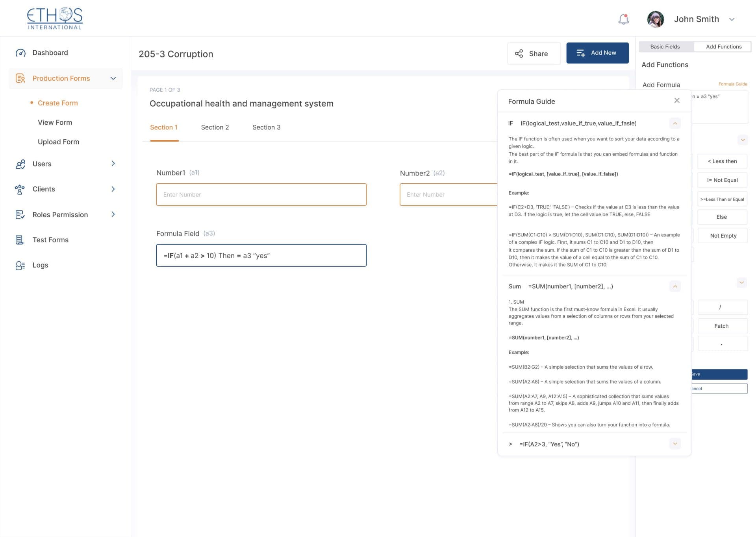Collapse the Sum formula section
Image resolution: width=756 pixels, height=537 pixels.
click(674, 286)
